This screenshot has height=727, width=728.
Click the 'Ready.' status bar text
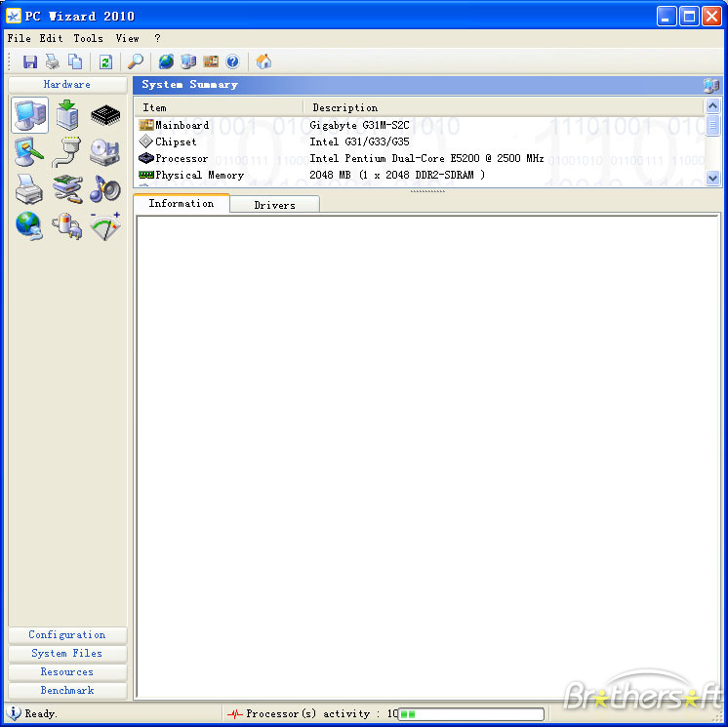tap(41, 713)
